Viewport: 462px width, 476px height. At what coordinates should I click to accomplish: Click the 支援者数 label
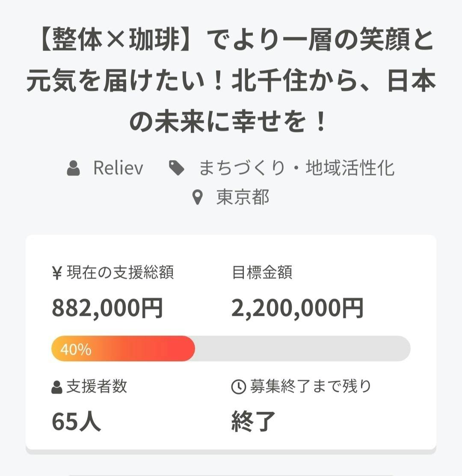(x=97, y=387)
